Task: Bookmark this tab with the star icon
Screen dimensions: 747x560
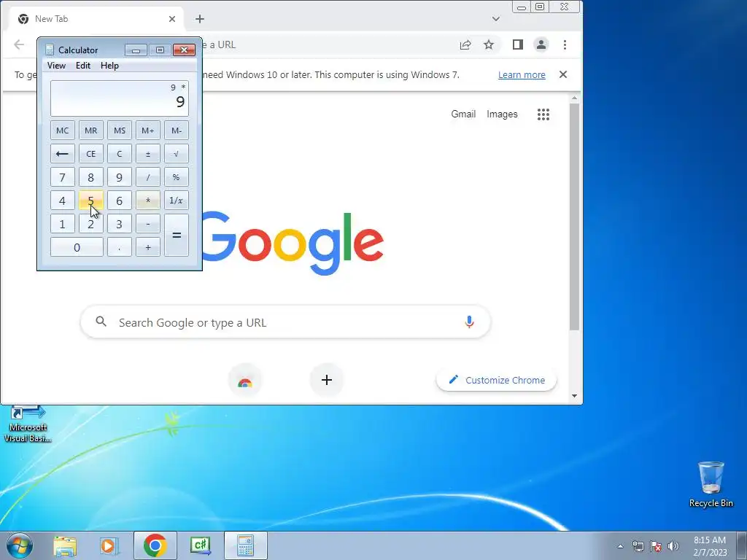Action: click(x=489, y=44)
